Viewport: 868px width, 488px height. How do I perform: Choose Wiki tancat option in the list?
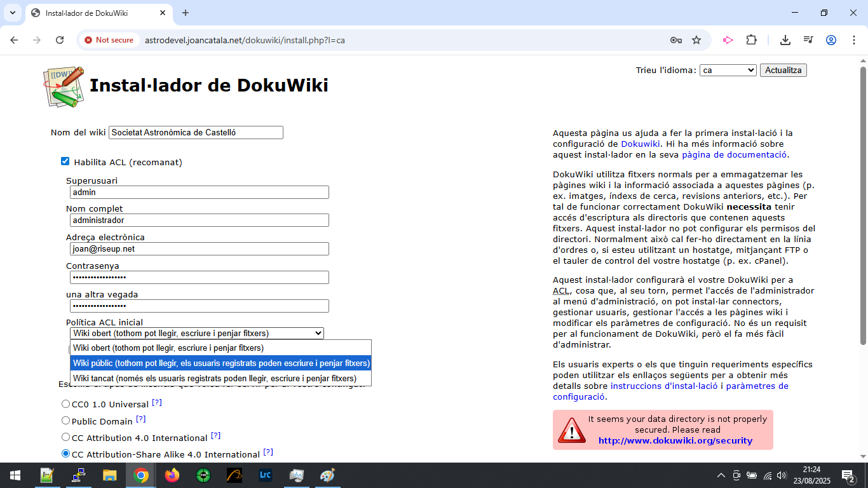tap(220, 378)
